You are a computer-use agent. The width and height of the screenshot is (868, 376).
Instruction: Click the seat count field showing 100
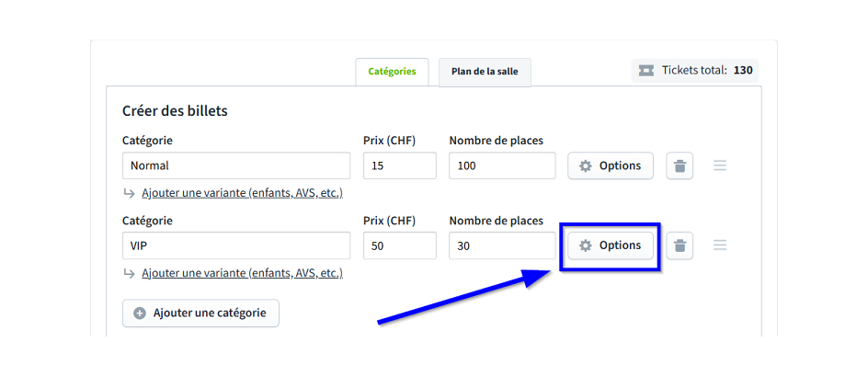(502, 165)
